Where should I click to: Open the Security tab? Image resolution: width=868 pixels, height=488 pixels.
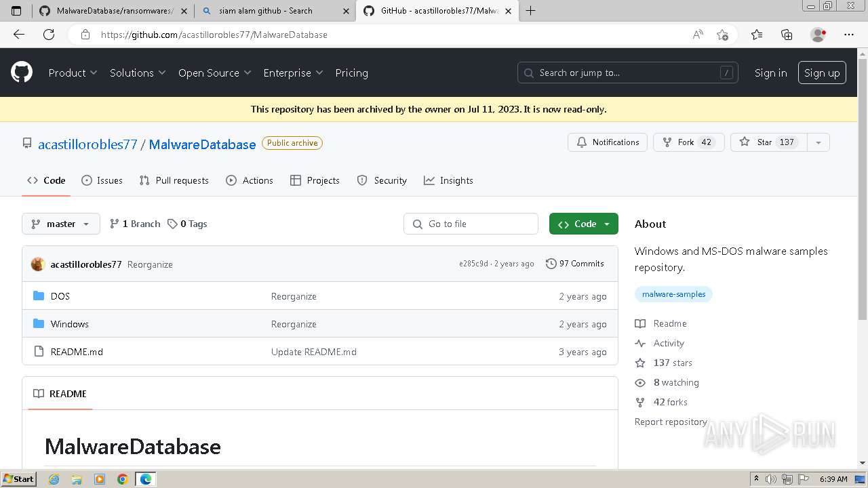coord(382,180)
